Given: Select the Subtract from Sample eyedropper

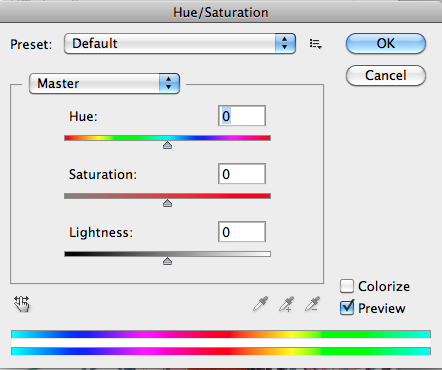Looking at the screenshot, I should (312, 304).
